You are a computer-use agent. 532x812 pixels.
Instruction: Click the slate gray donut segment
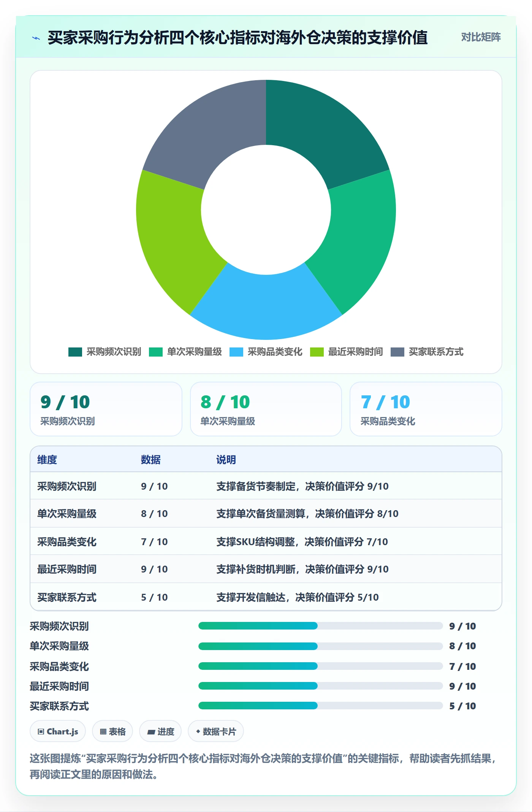coord(209,131)
